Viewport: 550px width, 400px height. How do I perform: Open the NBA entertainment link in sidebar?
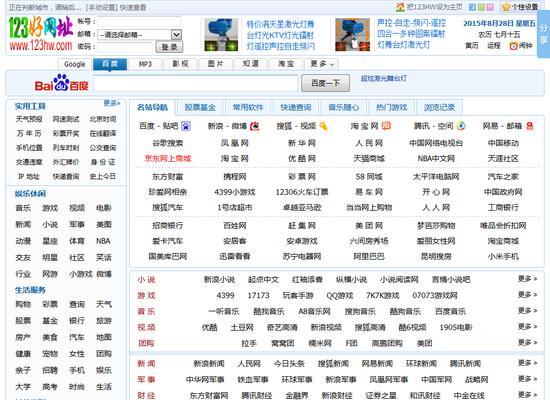coord(103,241)
